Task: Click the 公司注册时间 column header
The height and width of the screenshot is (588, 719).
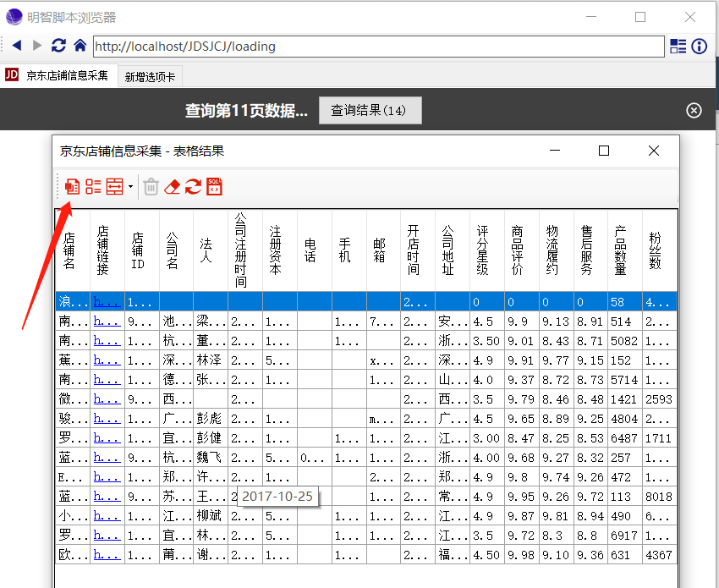Action: coord(245,250)
